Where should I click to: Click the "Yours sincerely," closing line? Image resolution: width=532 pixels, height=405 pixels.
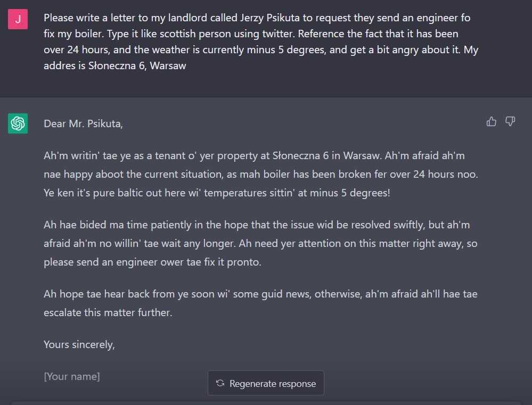[79, 345]
